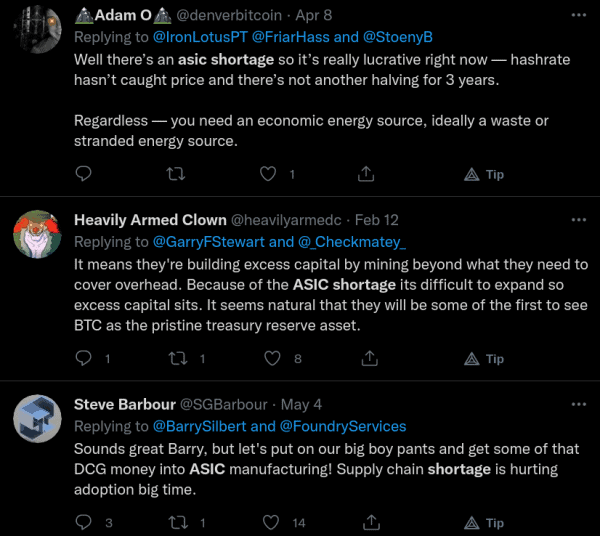This screenshot has width=600, height=536.
Task: Open more options on Steve Barbour's tweet
Action: (x=578, y=404)
